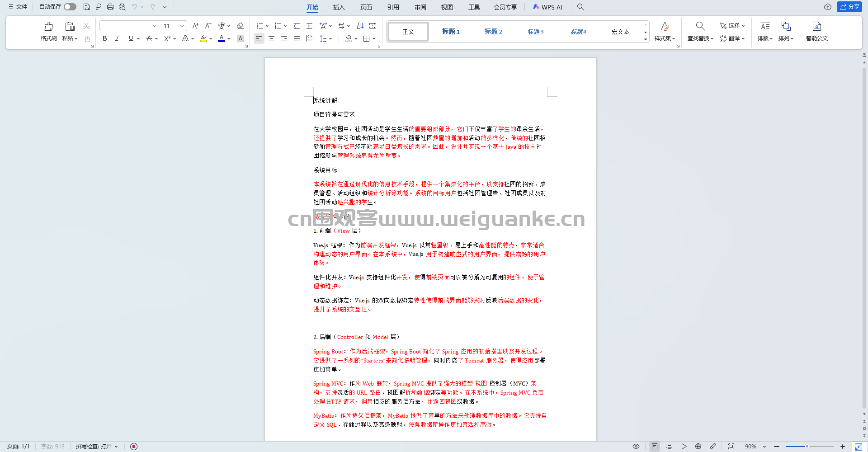Toggle the auto-save (自动保存) switch
Image resolution: width=868 pixels, height=452 pixels.
(x=70, y=7)
